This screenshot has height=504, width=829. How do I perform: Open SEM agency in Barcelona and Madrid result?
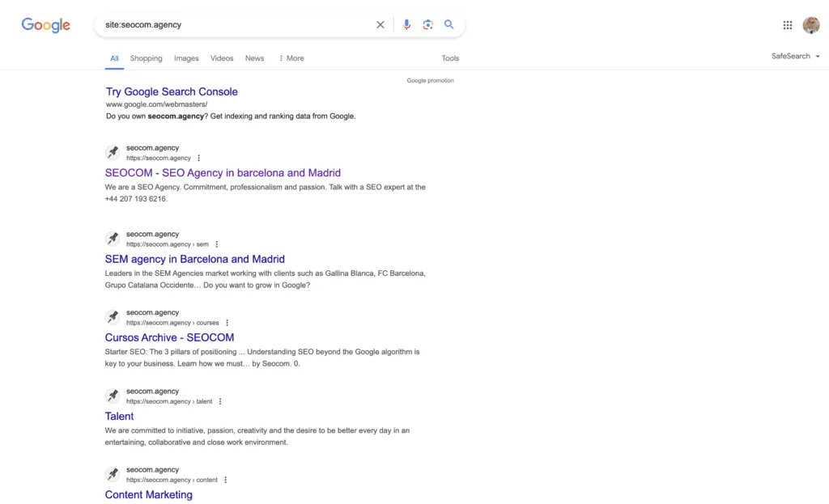click(x=194, y=259)
